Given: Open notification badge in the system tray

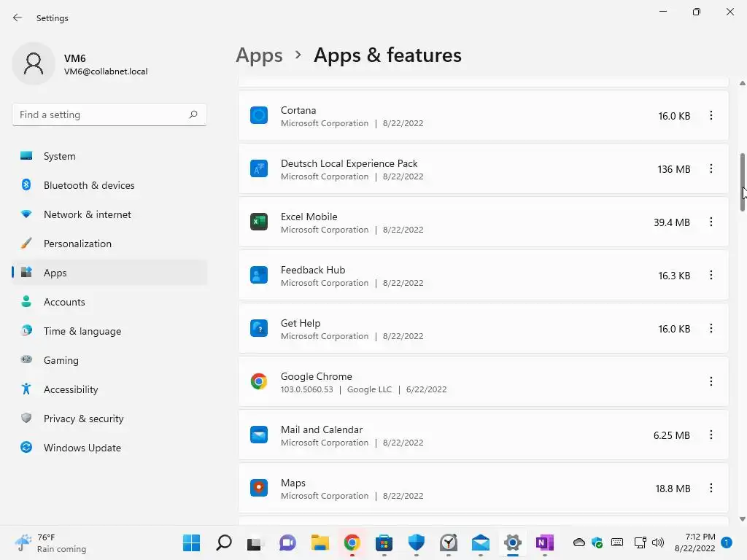Looking at the screenshot, I should coord(727,542).
